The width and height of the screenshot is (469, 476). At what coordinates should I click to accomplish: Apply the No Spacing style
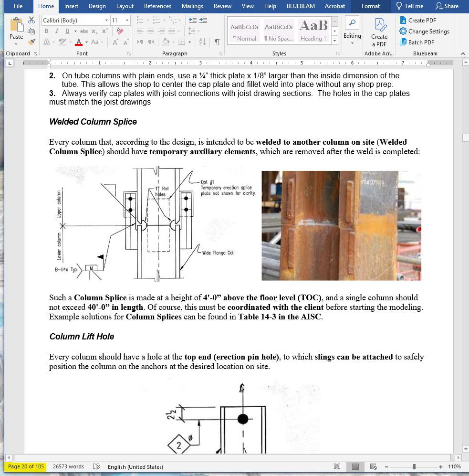pos(279,31)
